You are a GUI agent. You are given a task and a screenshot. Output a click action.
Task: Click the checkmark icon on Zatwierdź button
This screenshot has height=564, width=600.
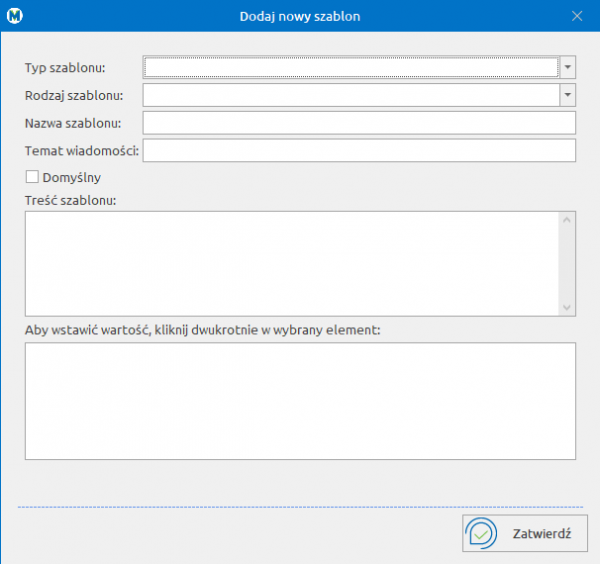pos(482,534)
